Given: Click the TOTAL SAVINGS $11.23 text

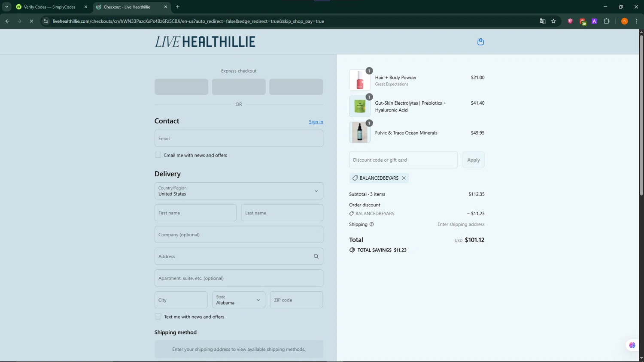Looking at the screenshot, I should pos(382,250).
